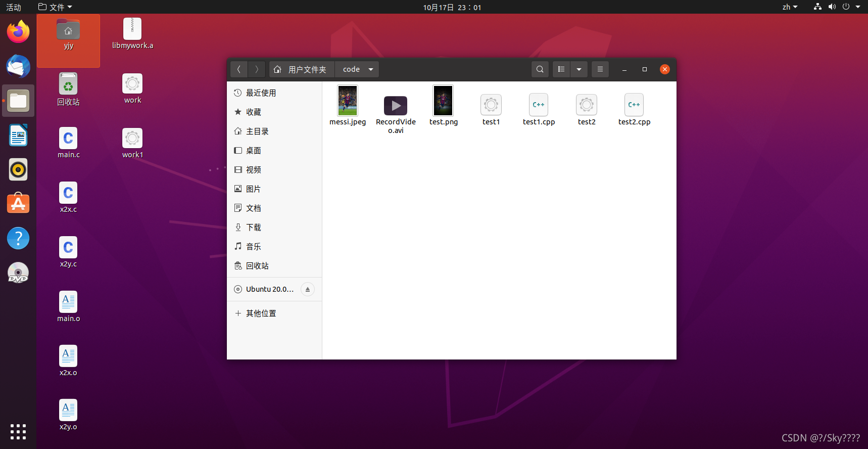
Task: Click the network icon in top bar
Action: coord(817,7)
